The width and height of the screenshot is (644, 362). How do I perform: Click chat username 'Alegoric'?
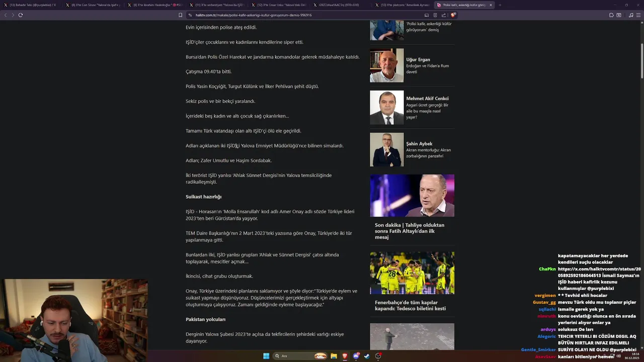546,336
